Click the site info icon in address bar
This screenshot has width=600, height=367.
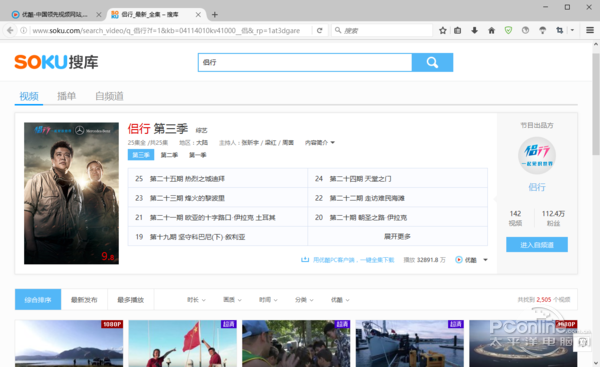coord(23,30)
